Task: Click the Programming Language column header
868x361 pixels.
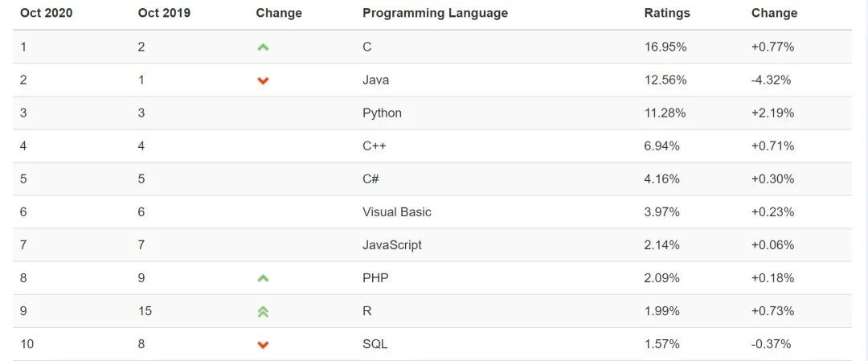Action: (x=435, y=13)
